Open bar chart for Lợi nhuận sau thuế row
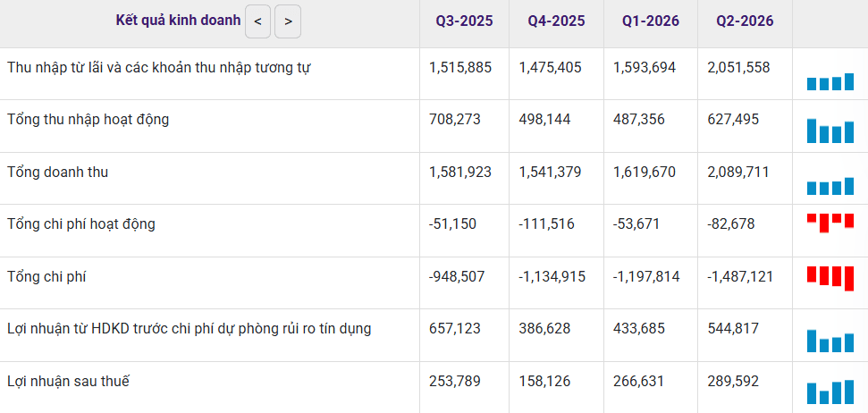This screenshot has height=413, width=868. [x=830, y=392]
